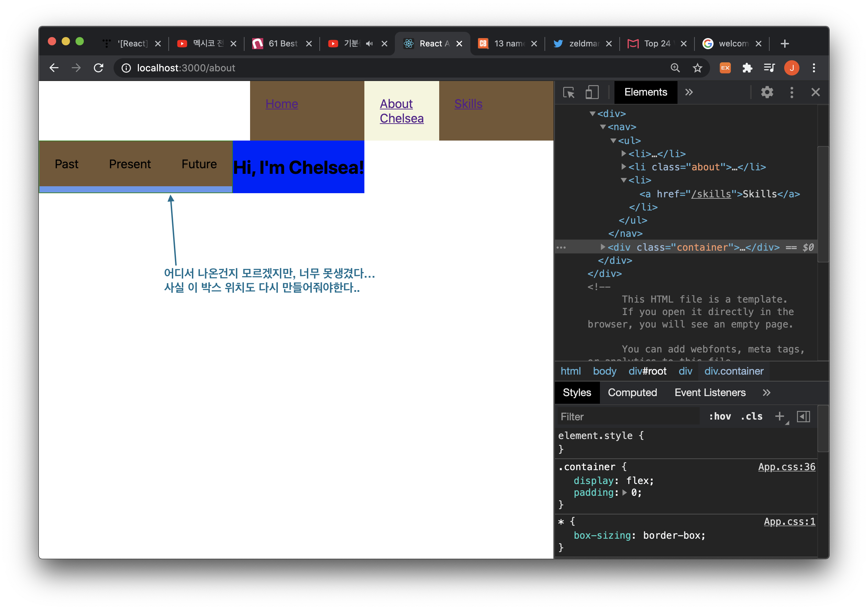The height and width of the screenshot is (610, 868).
Task: Reload the localhost page
Action: tap(99, 68)
